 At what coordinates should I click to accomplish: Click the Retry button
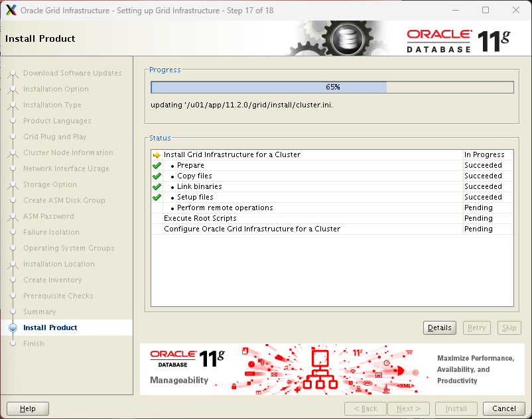477,328
